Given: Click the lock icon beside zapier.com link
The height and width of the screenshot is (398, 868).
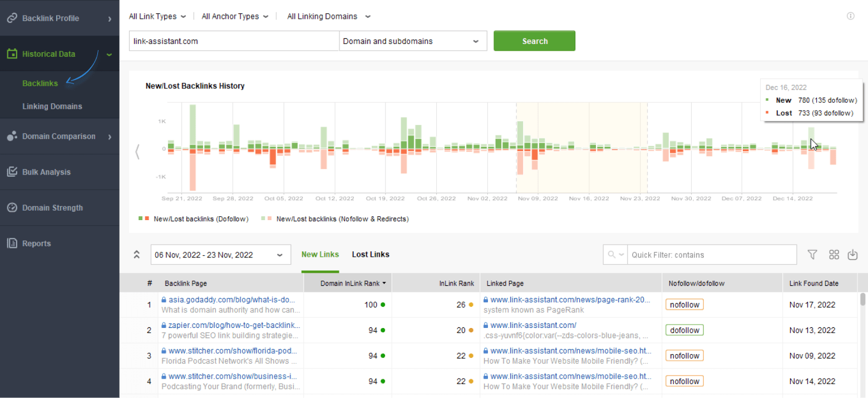Looking at the screenshot, I should (164, 325).
